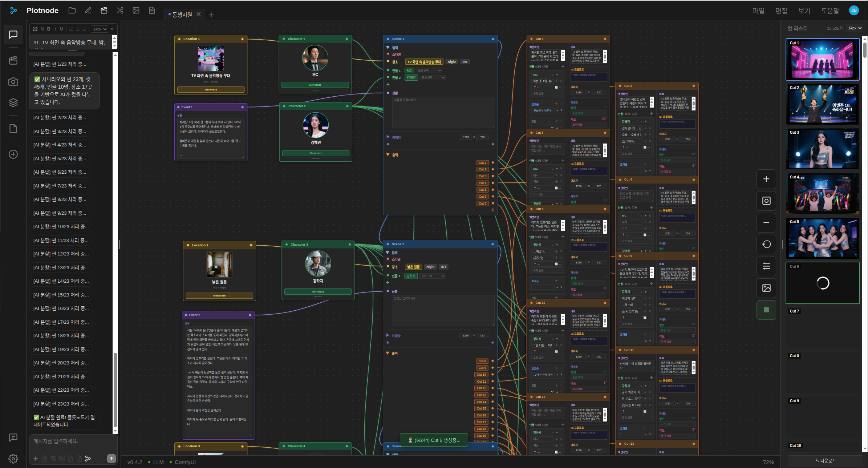Image resolution: width=868 pixels, height=468 pixels.
Task: Click the 다운로드 button
Action: click(x=825, y=460)
